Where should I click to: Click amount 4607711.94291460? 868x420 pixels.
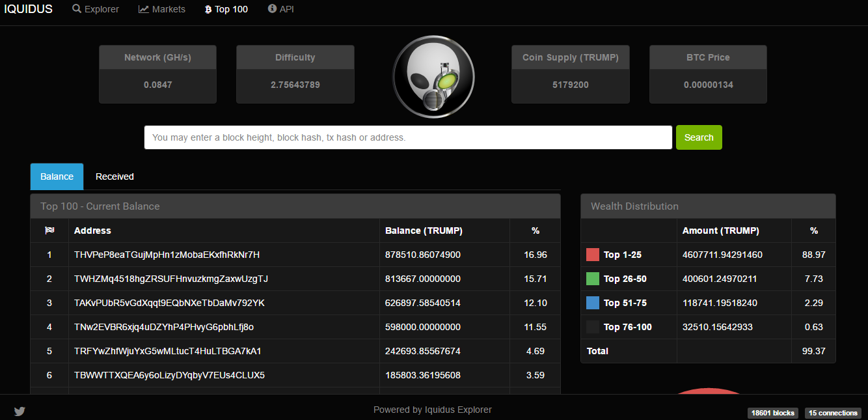(723, 255)
